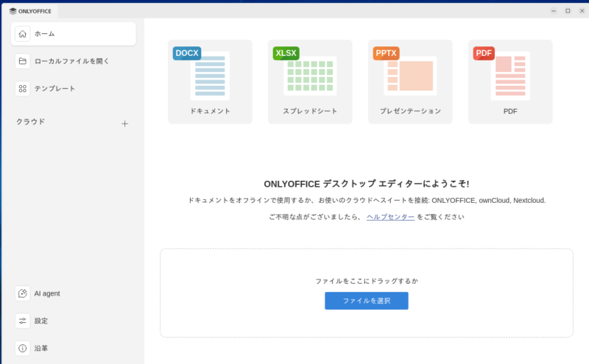Click the PPTX presentation icon
Viewport: 589px width, 364px height.
pyautogui.click(x=410, y=74)
